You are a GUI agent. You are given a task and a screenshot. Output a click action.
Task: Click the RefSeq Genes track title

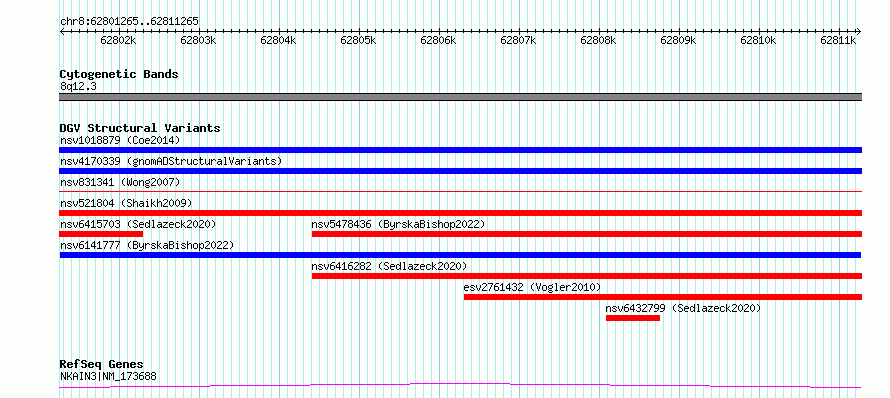point(102,365)
